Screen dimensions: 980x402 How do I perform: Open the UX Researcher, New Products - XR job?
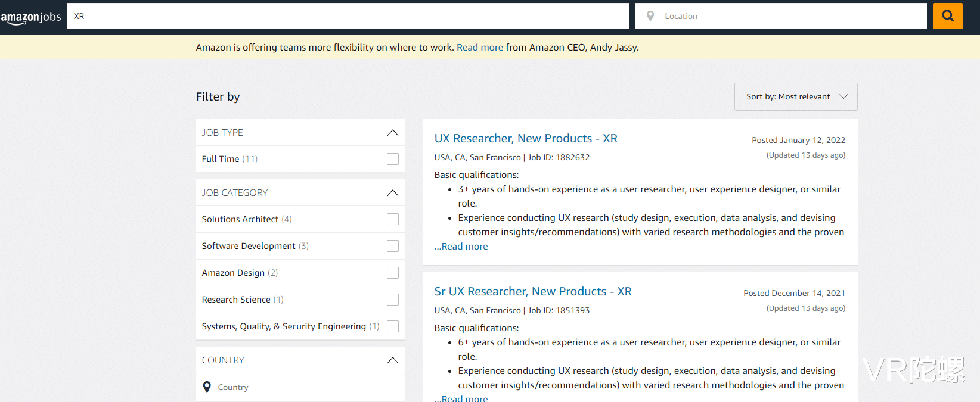click(525, 139)
